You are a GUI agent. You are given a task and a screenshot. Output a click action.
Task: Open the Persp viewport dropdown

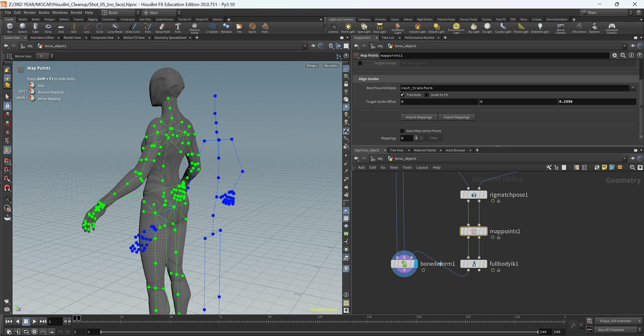[312, 66]
